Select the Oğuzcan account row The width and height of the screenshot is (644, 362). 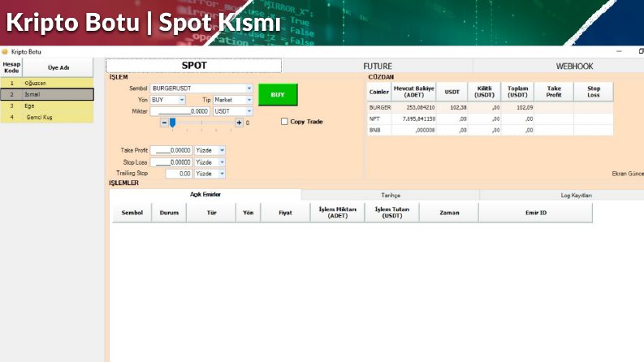click(x=47, y=83)
